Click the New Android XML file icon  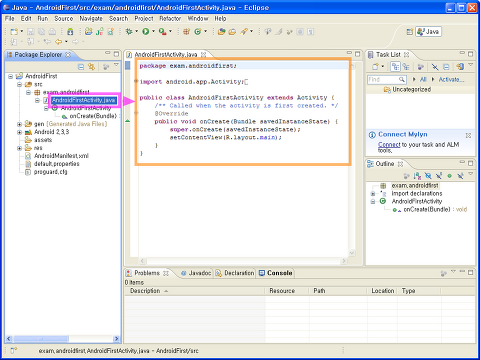click(x=110, y=32)
